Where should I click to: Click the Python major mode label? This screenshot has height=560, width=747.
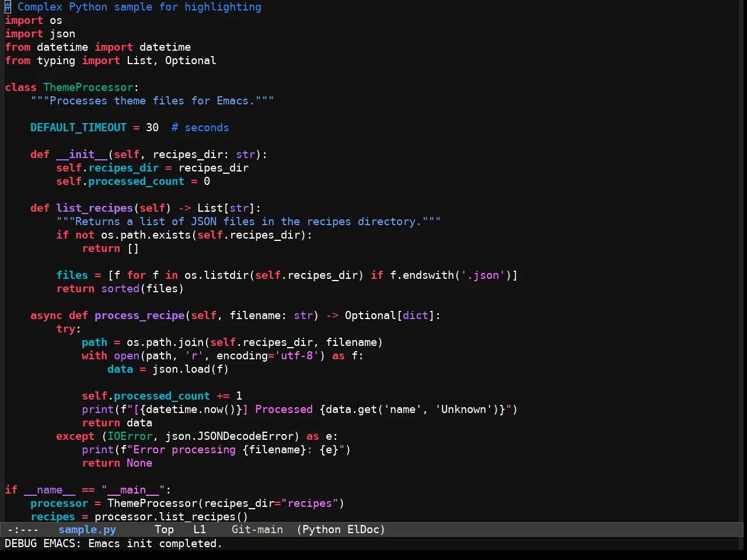click(x=322, y=530)
